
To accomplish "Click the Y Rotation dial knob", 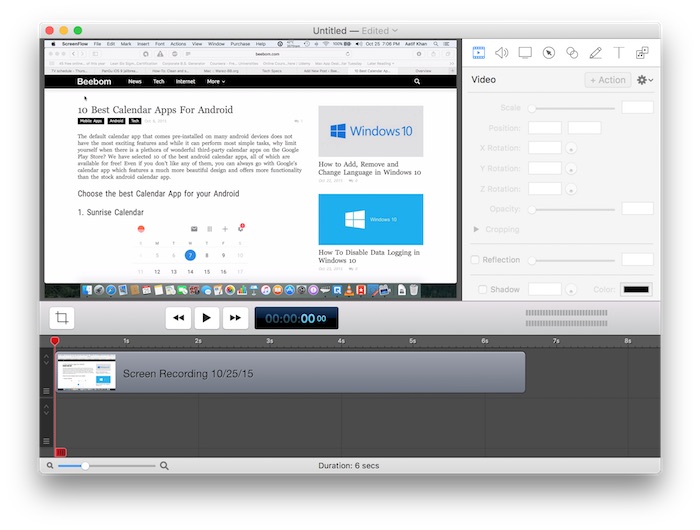I will click(x=571, y=169).
